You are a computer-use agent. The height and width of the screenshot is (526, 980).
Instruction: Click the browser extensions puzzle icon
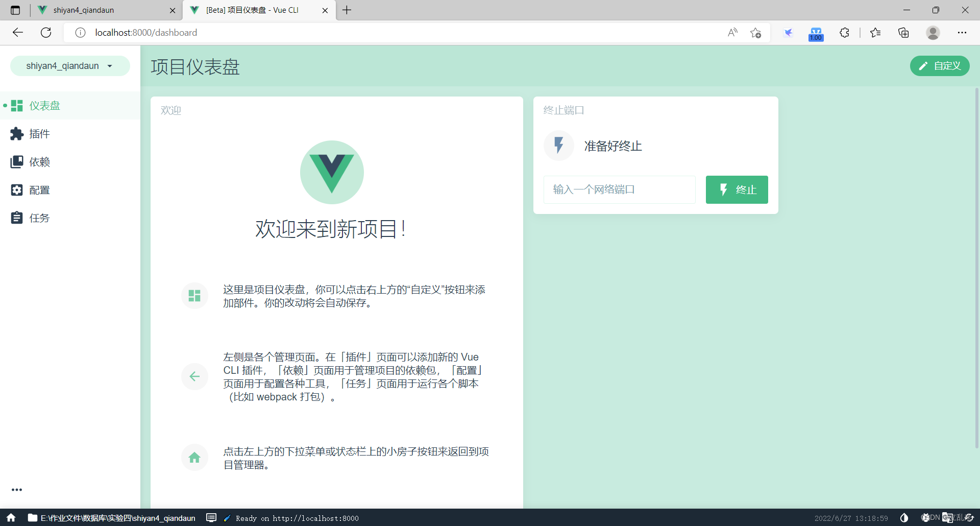pyautogui.click(x=844, y=32)
